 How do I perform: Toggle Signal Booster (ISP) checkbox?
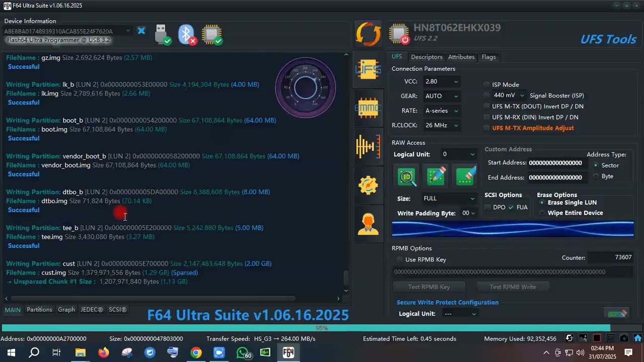tap(487, 95)
